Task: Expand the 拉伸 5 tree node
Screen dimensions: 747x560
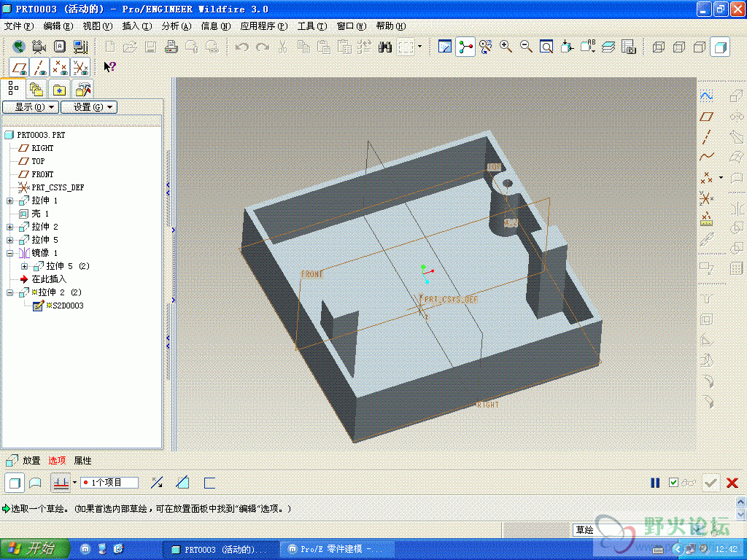Action: [9, 240]
